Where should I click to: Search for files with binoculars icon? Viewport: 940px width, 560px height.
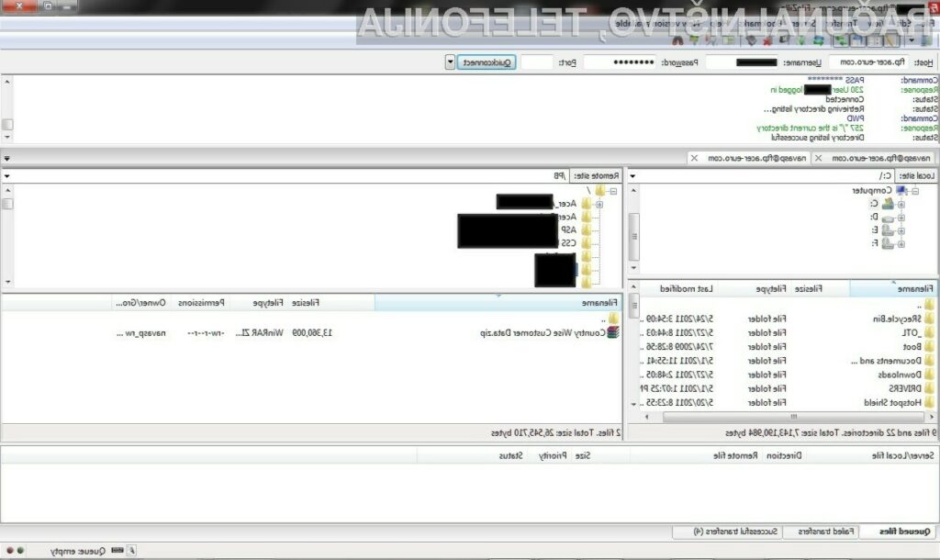[677, 40]
